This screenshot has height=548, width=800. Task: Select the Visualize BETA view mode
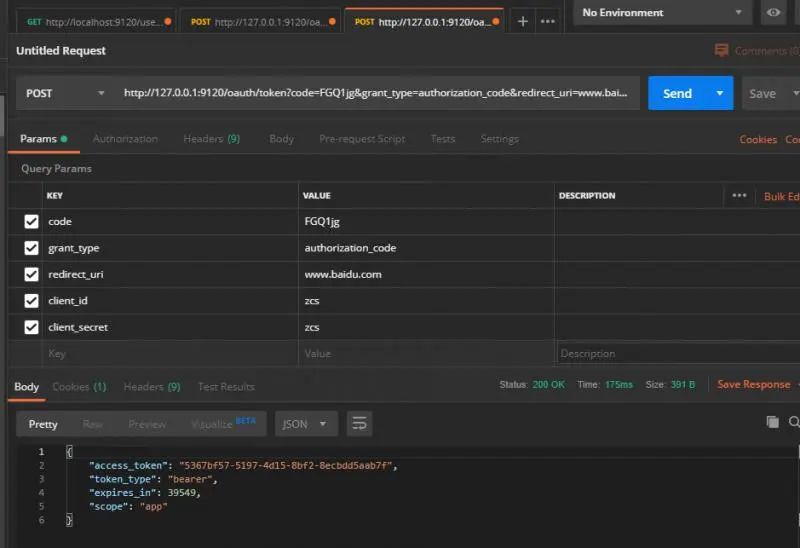coord(223,424)
